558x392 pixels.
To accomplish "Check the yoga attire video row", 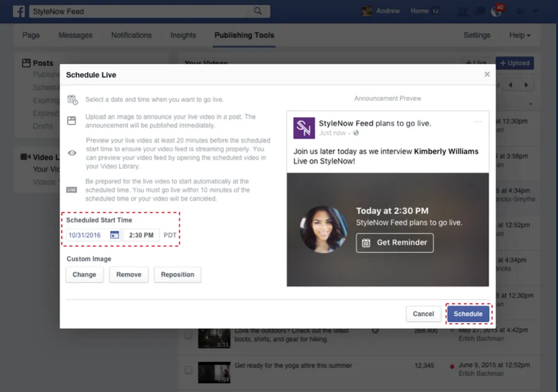I will coord(188,368).
